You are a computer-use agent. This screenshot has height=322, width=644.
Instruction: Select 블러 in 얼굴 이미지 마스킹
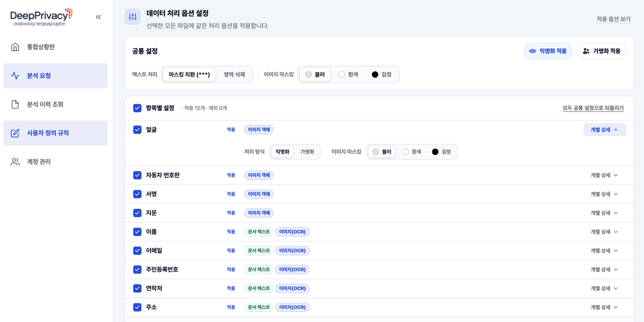(382, 152)
